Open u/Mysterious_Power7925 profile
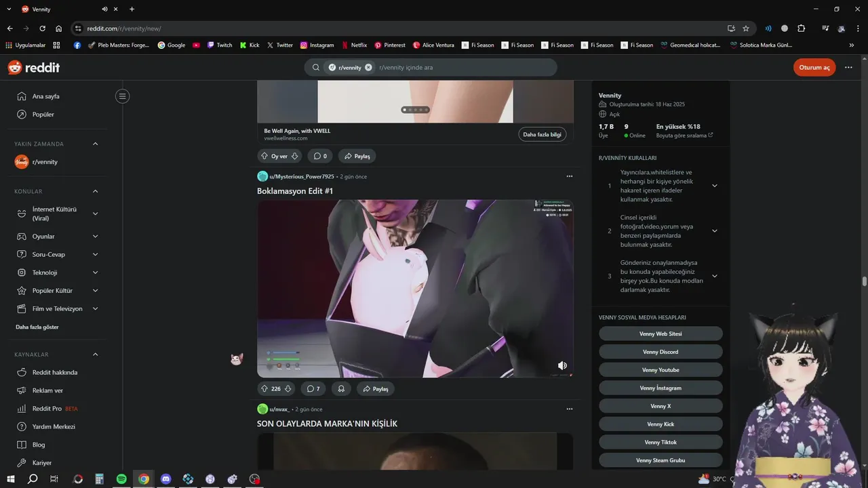 click(x=302, y=176)
